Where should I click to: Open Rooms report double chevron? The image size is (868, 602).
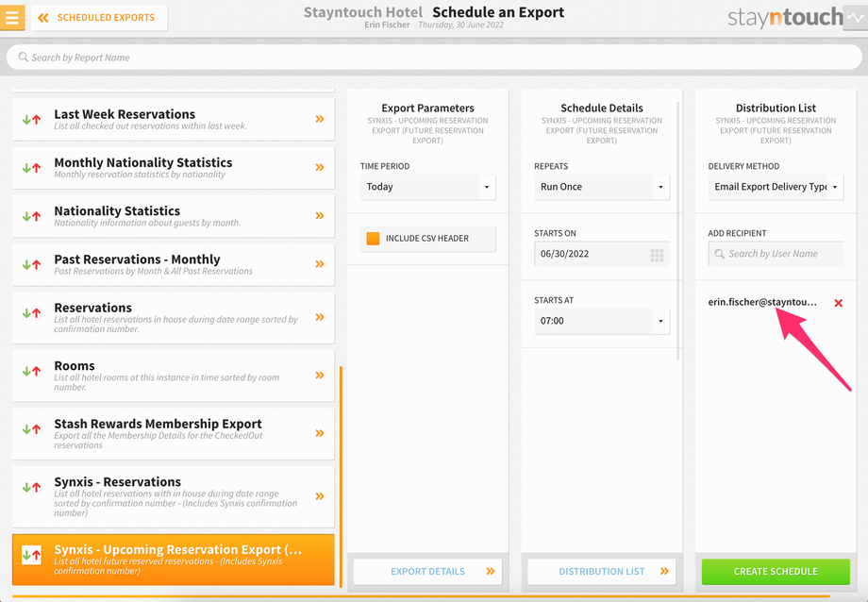coord(320,375)
